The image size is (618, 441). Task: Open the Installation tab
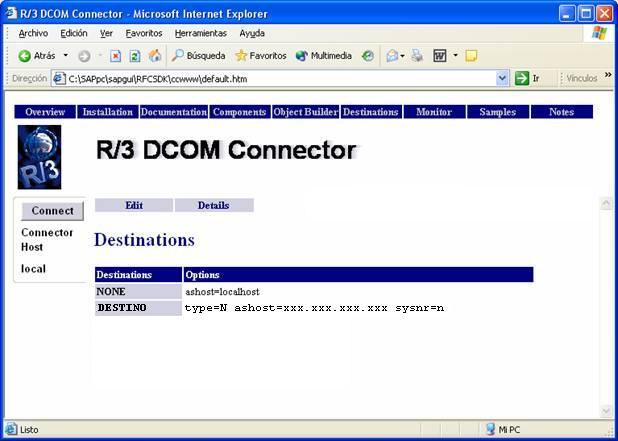click(108, 112)
